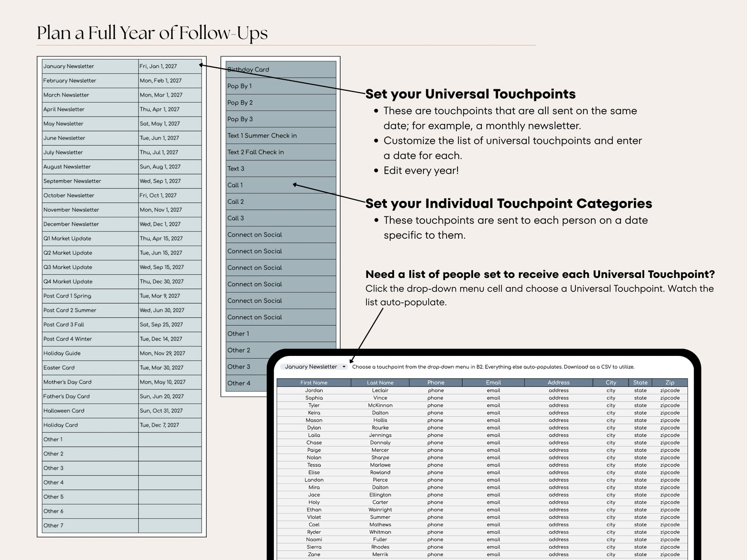Select the Holiday Guide cell
This screenshot has width=747, height=560.
[x=90, y=353]
